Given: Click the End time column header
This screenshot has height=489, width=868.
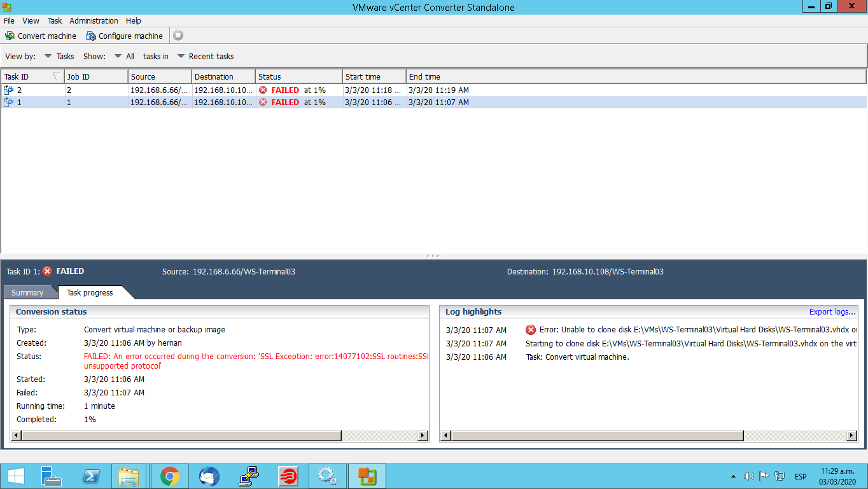Looking at the screenshot, I should tap(636, 76).
